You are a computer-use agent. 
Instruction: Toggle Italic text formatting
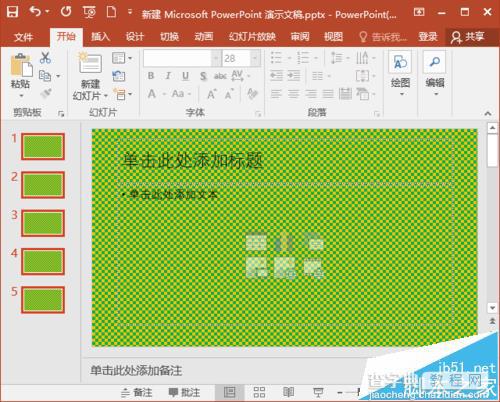[x=168, y=76]
